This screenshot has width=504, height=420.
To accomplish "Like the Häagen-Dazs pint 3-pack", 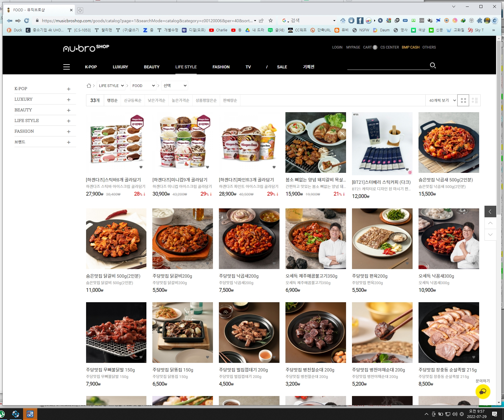I will tap(274, 167).
